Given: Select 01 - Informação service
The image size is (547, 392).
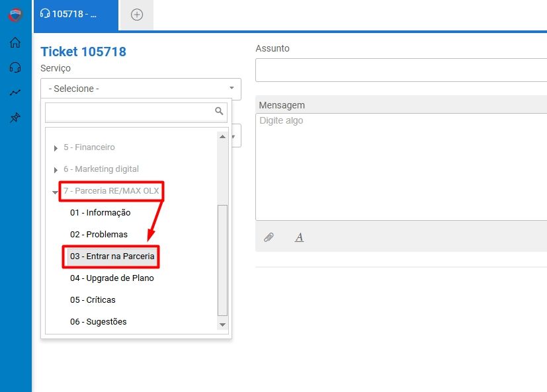Looking at the screenshot, I should pyautogui.click(x=100, y=212).
